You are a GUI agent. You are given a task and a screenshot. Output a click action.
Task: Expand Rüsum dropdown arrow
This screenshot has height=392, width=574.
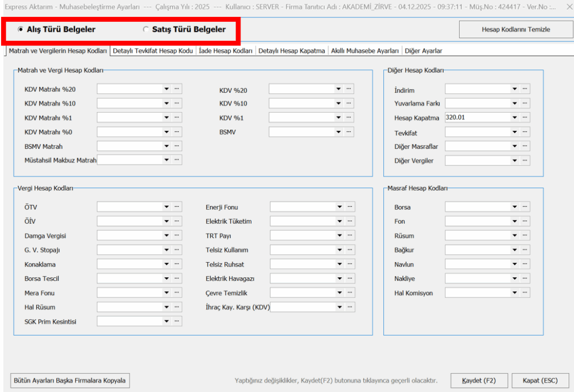[x=515, y=235]
